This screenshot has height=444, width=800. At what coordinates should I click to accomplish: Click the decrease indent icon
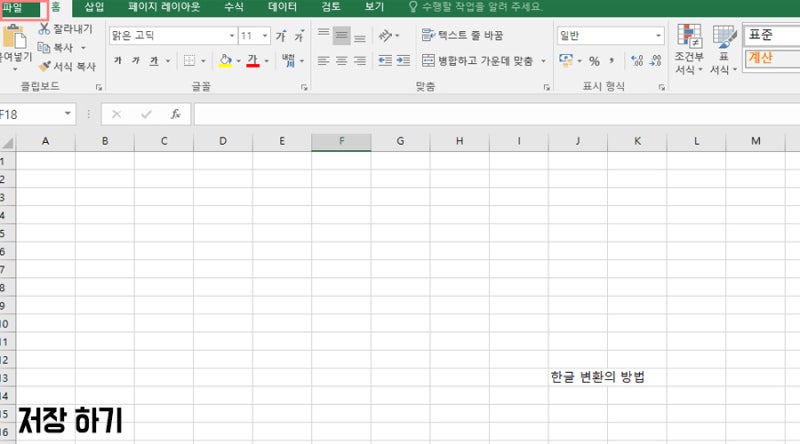[385, 61]
